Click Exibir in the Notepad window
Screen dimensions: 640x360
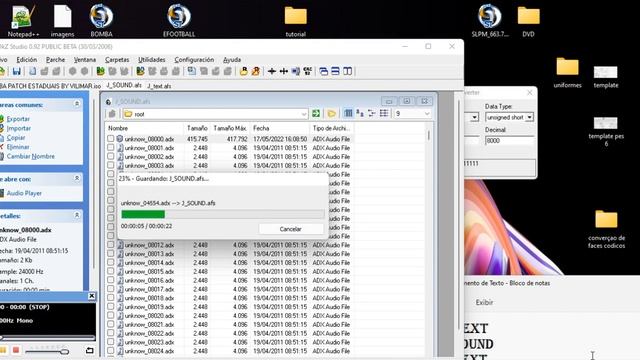(x=484, y=302)
